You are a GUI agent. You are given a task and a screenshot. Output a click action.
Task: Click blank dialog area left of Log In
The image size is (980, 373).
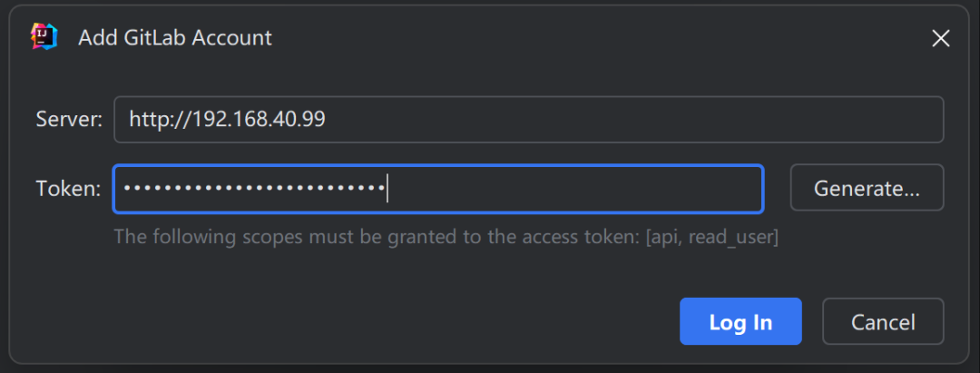coord(363,322)
